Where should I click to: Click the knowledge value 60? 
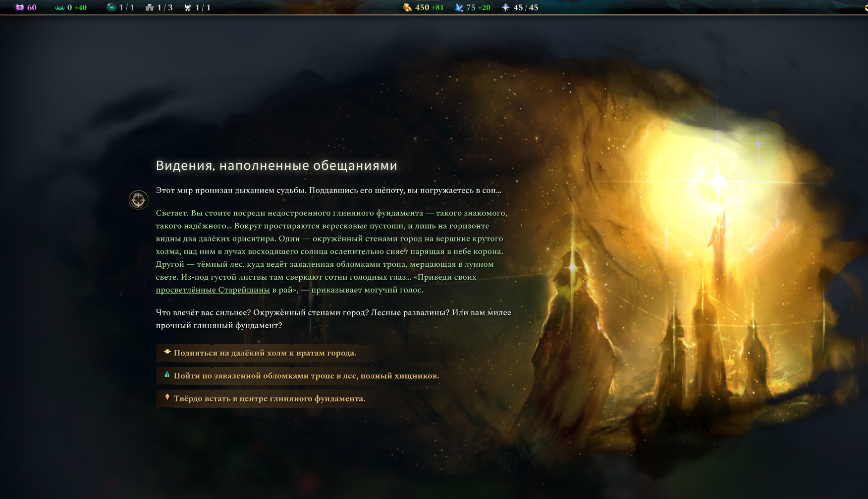click(x=32, y=7)
